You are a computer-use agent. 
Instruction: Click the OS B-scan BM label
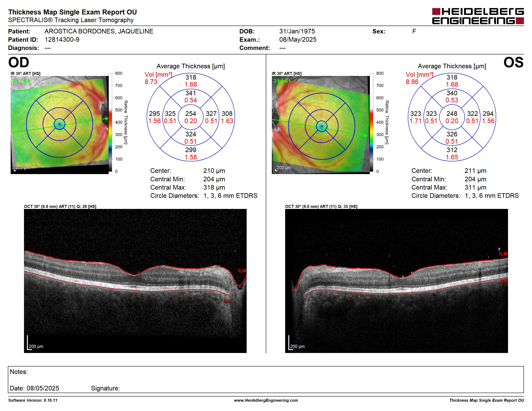504,281
